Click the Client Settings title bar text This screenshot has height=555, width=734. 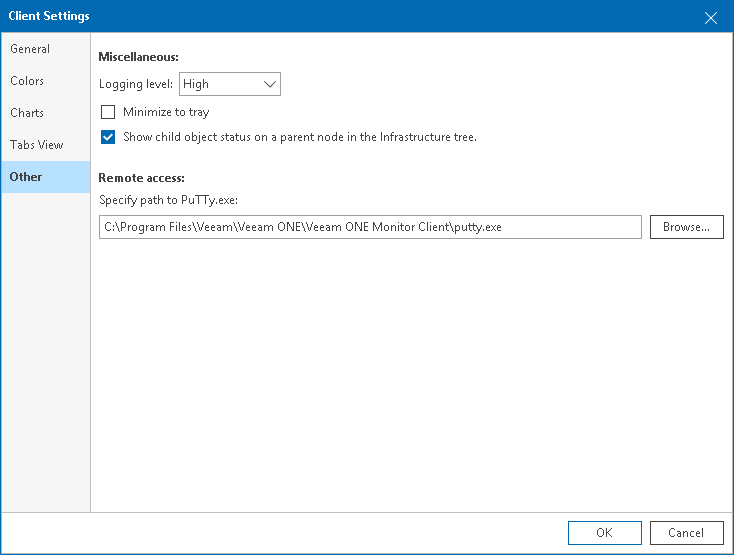(49, 16)
